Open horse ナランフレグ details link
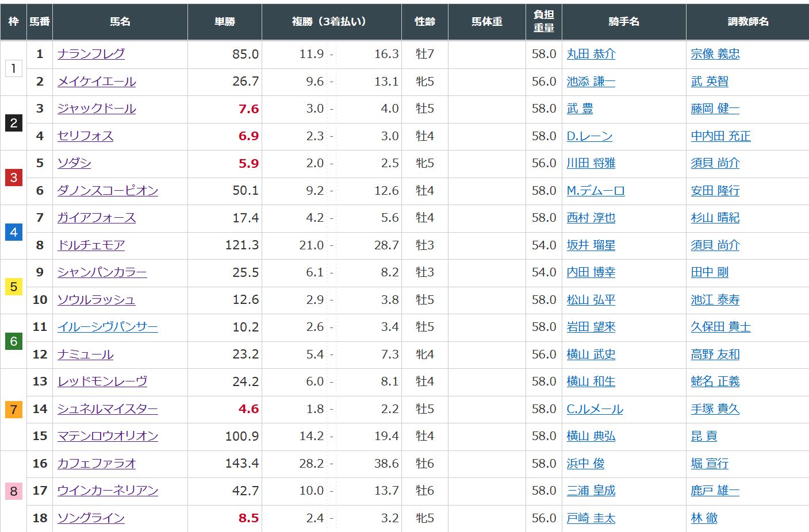The image size is (809, 532). [x=91, y=54]
